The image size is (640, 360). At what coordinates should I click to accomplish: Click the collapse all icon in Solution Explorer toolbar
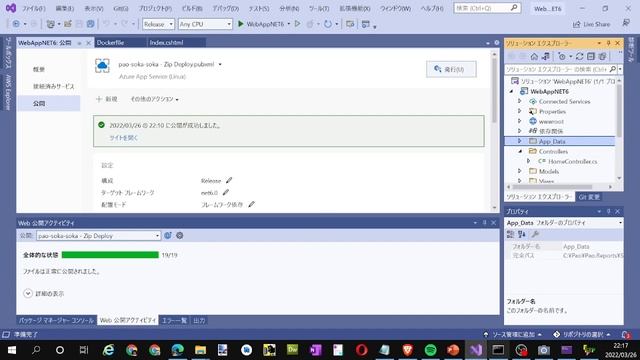(x=591, y=56)
